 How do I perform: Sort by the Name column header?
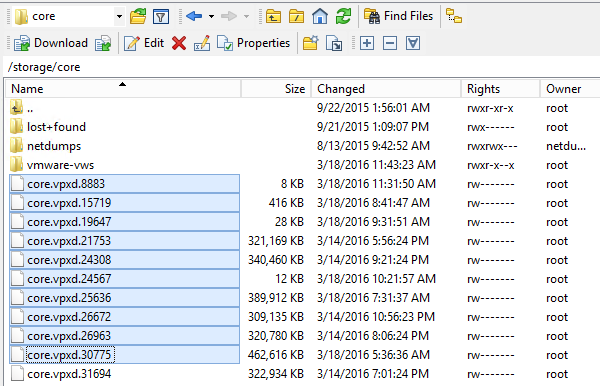[x=123, y=89]
